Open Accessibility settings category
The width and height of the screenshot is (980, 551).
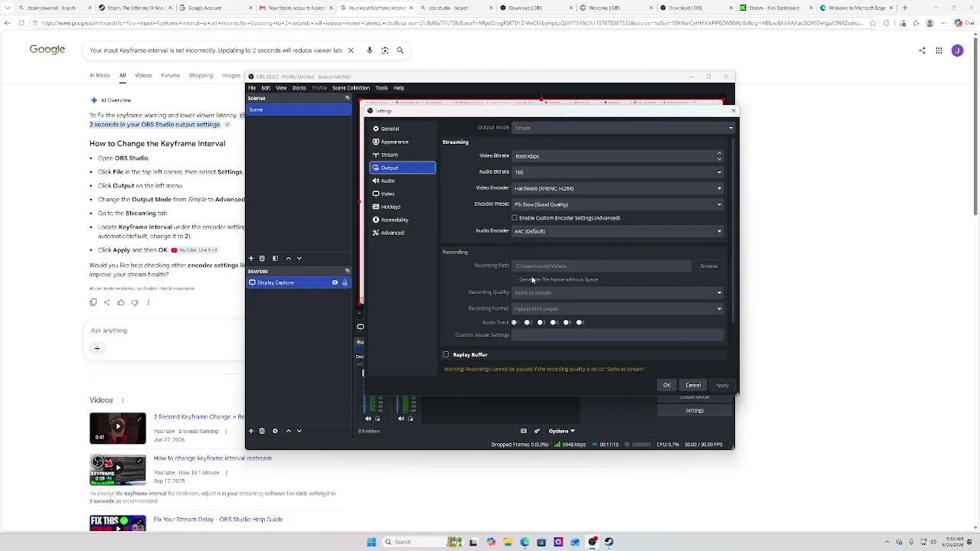pos(402,220)
